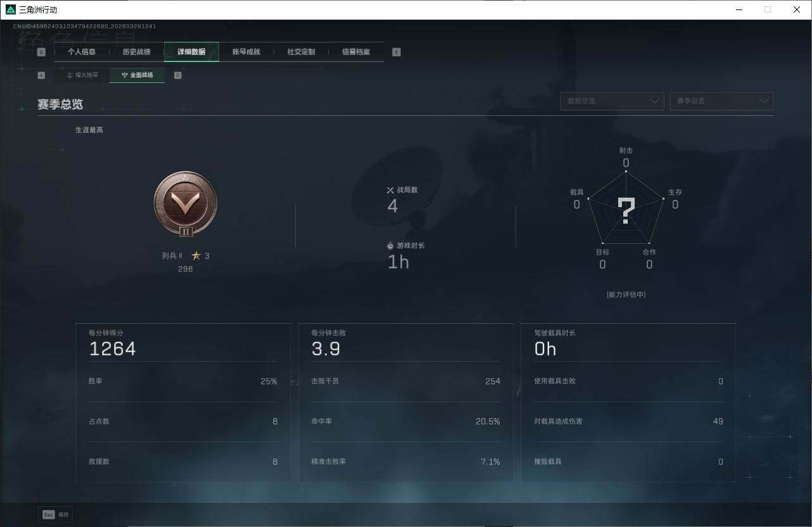Viewport: 812px width, 527px height.
Task: Click the 对载具造成伤害 49 row
Action: pyautogui.click(x=629, y=421)
